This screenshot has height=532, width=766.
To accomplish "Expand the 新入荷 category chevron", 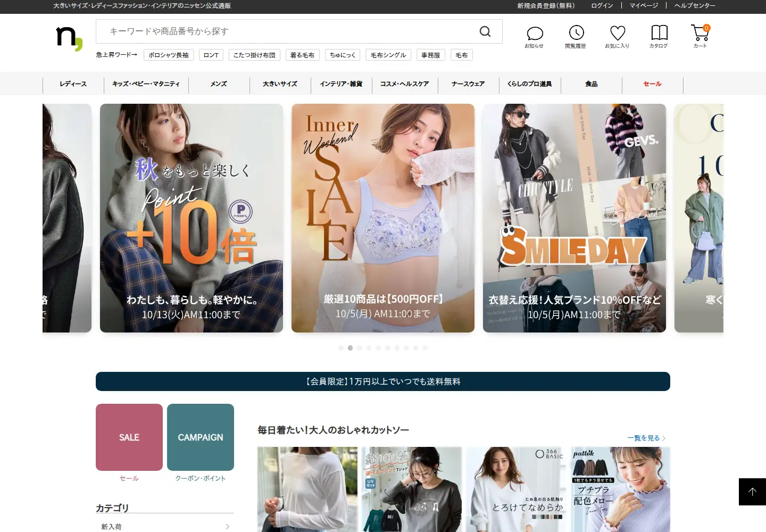I will click(227, 527).
